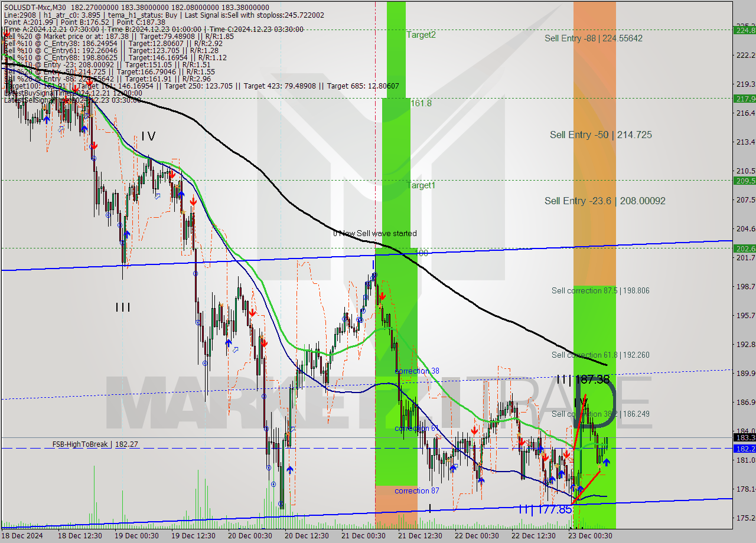Screen dimensions: 756x543
Task: Click the 178.1 price axis value
Action: 745,489
